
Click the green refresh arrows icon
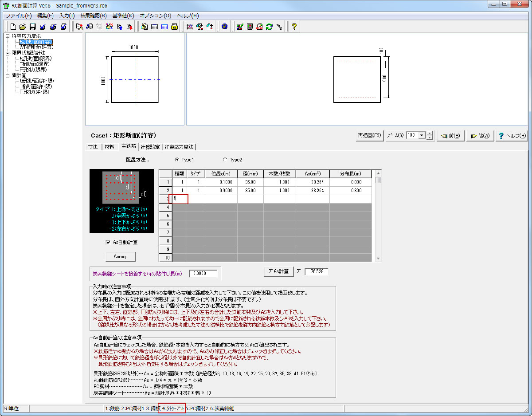(x=269, y=27)
